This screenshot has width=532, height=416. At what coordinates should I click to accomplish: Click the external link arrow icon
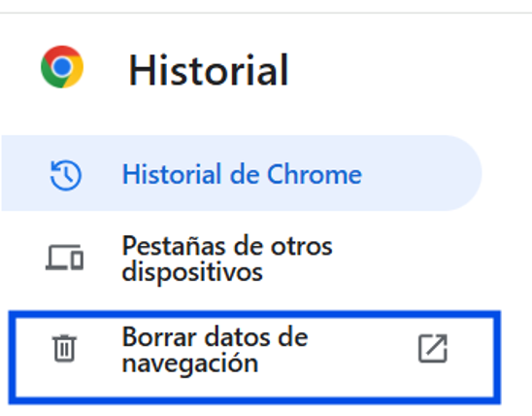click(x=433, y=348)
